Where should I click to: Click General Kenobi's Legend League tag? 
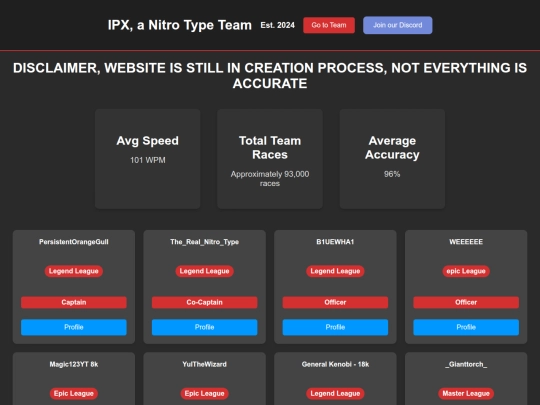335,393
